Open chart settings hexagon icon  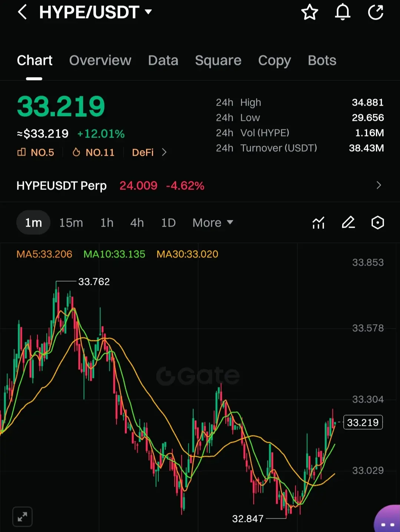coord(377,223)
